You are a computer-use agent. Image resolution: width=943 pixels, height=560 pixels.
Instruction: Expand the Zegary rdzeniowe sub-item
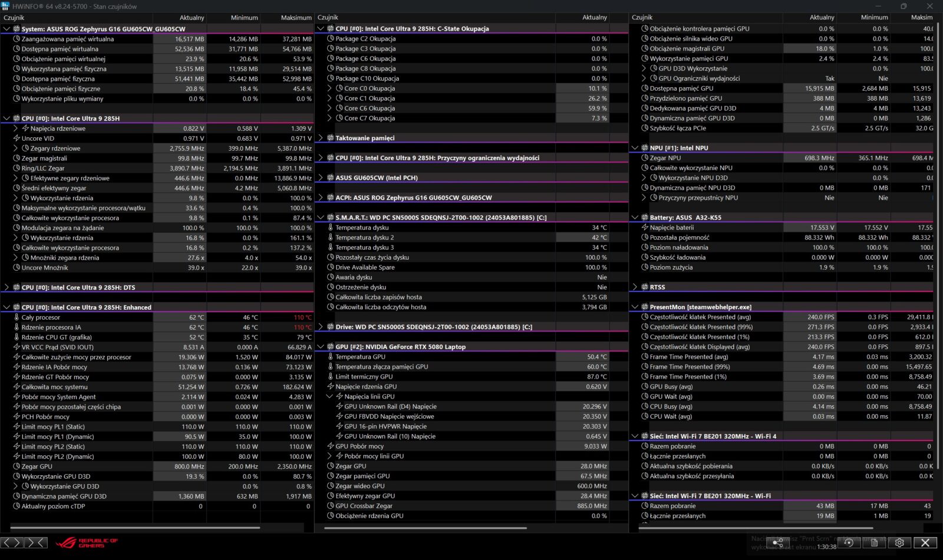(x=16, y=148)
